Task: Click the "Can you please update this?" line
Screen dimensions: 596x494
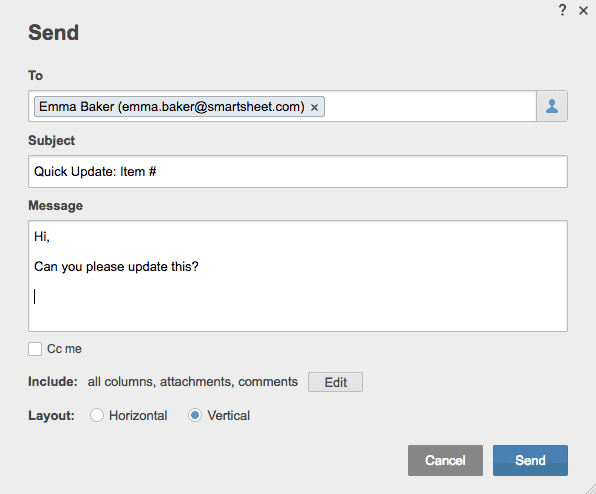Action: 116,266
